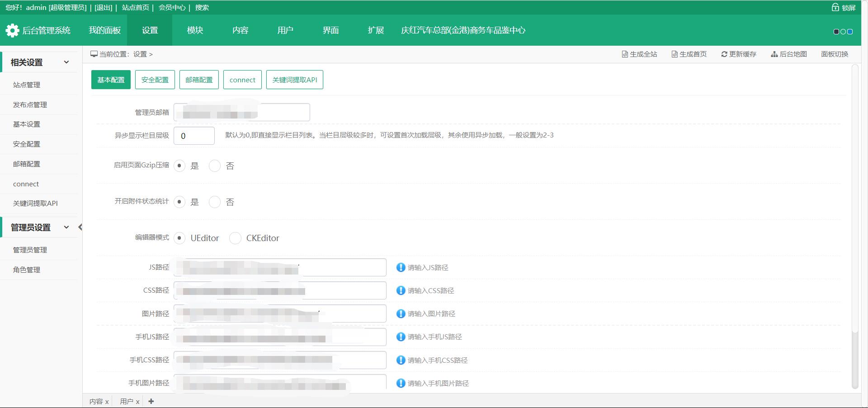This screenshot has width=868, height=408.
Task: Open the 扩展 top menu
Action: [376, 30]
